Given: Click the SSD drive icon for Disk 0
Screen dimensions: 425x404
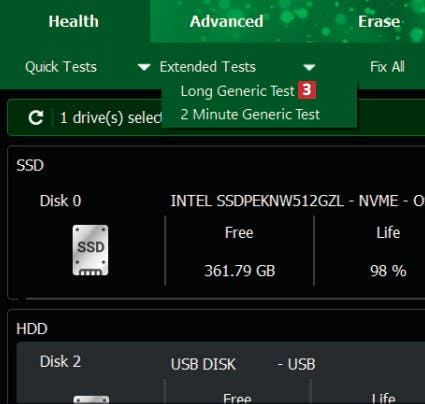Looking at the screenshot, I should [90, 250].
